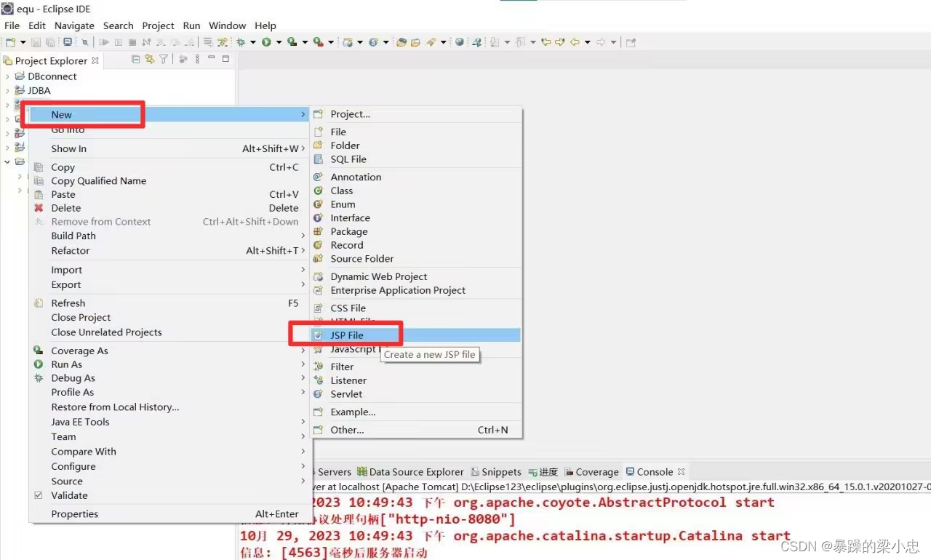Click the Search flashlight toolbar icon
This screenshot has width=931, height=560.
point(430,42)
